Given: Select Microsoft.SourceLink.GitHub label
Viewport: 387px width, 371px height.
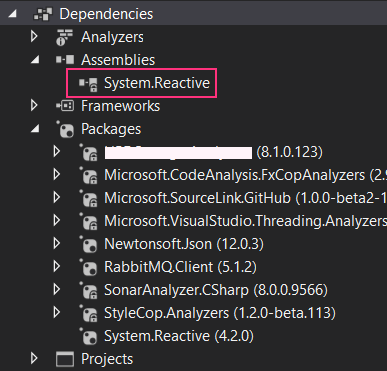Looking at the screenshot, I should (x=197, y=198).
